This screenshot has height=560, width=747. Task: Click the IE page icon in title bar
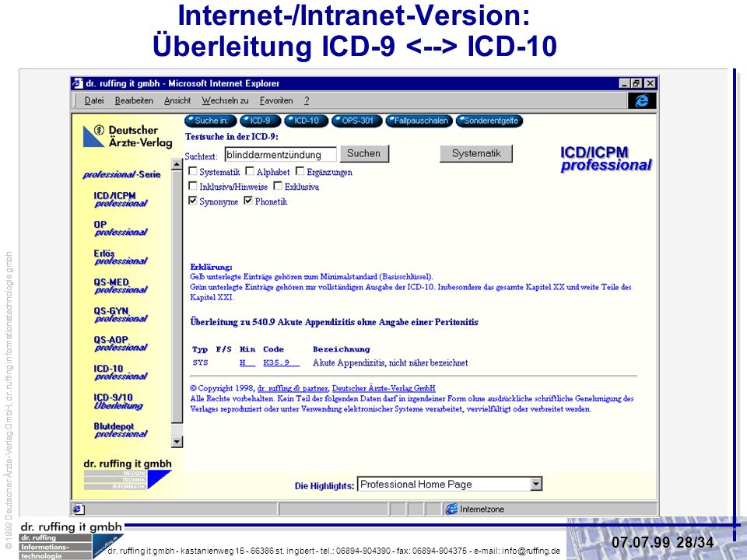tap(78, 83)
